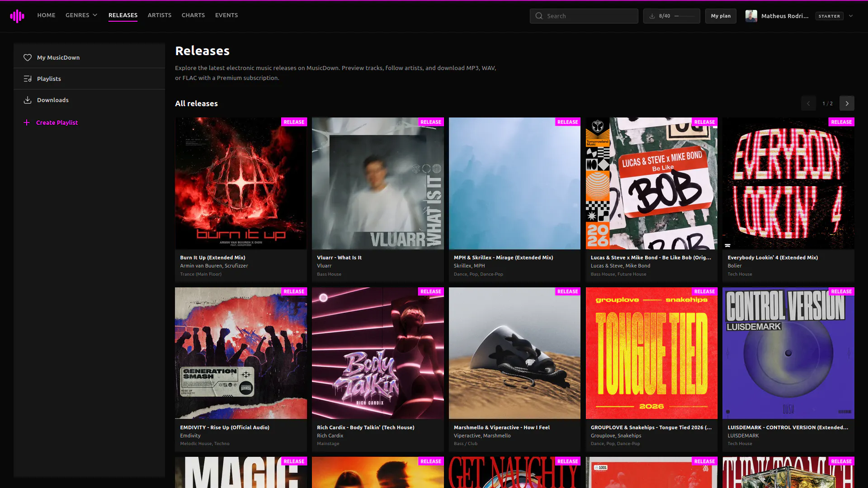The width and height of the screenshot is (868, 488).
Task: Click genre Trance (Main Floor)
Action: [x=201, y=274]
